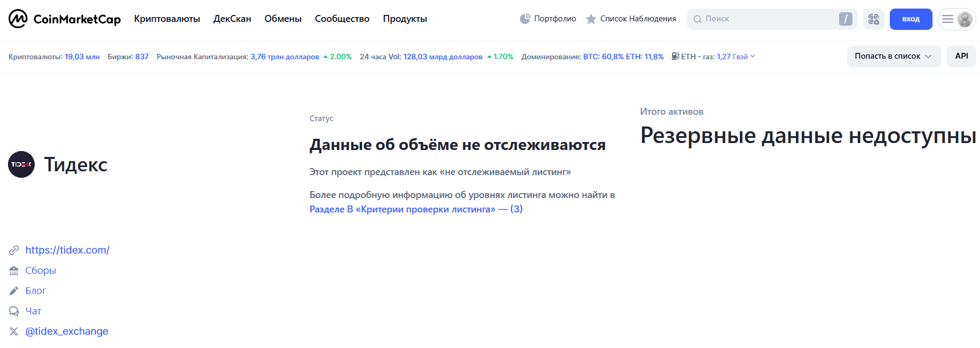Click the ETH gas pump icon
The width and height of the screenshot is (980, 348).
(x=675, y=56)
